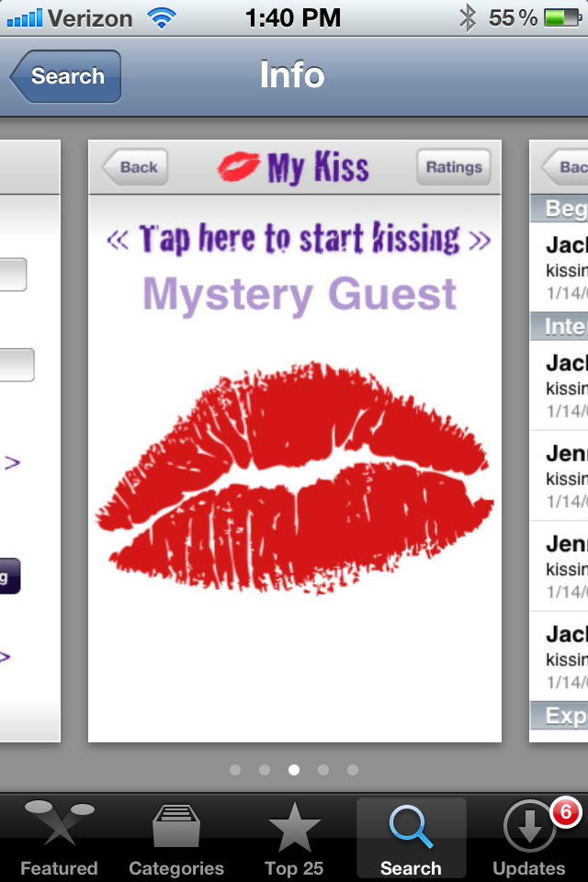588x882 pixels.
Task: Open the Updates download arrow icon
Action: (x=529, y=828)
